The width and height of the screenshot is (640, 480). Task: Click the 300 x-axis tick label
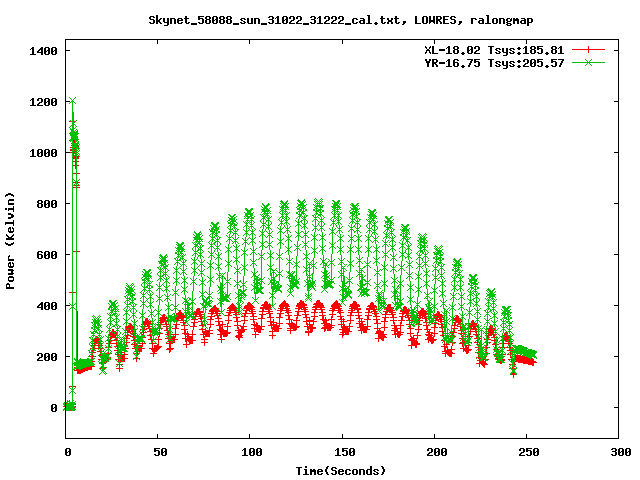621,452
